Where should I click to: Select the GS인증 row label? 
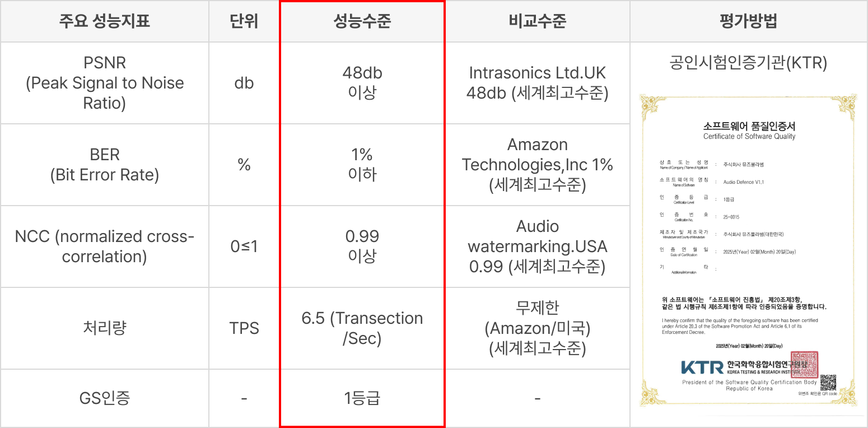click(105, 398)
